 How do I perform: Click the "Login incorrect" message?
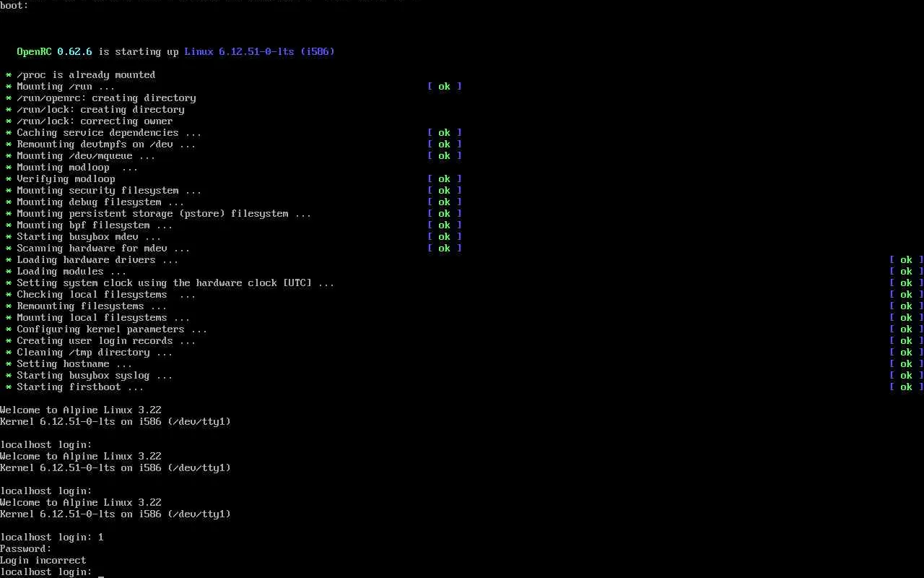43,561
